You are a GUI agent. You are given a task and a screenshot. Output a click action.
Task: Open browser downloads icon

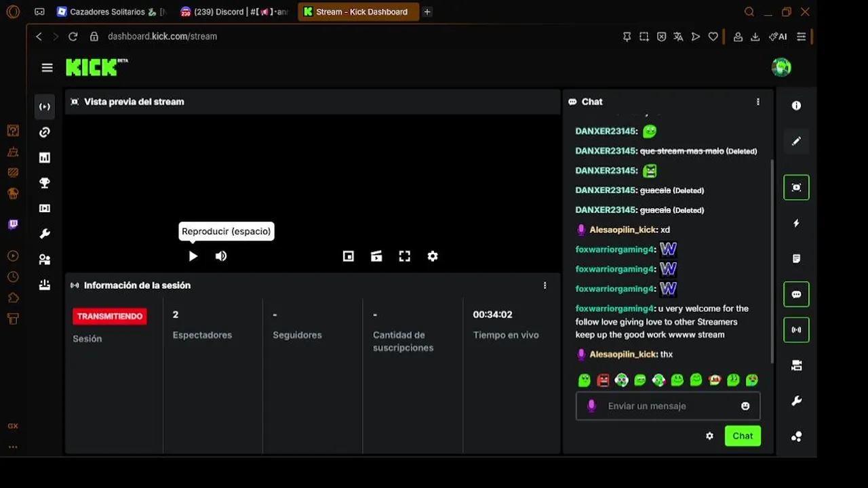point(755,37)
